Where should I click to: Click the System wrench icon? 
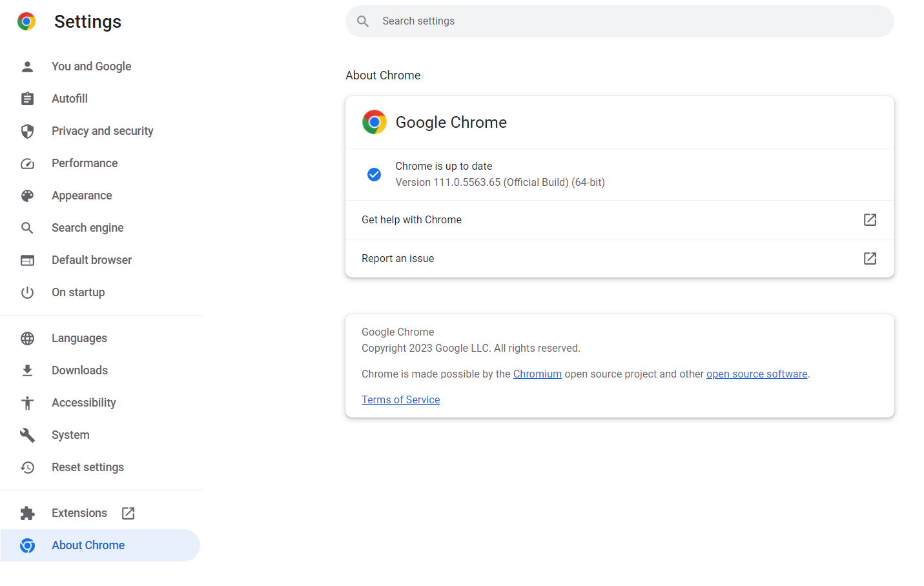click(x=27, y=435)
